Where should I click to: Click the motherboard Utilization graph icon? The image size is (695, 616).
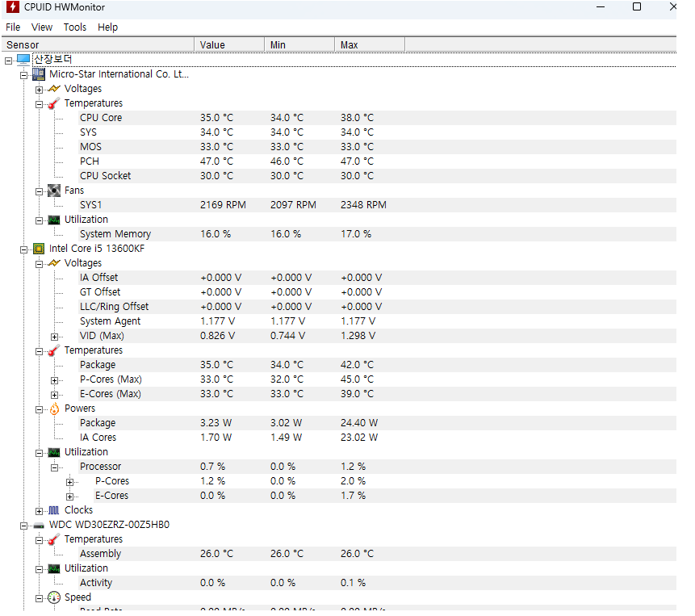click(x=54, y=220)
